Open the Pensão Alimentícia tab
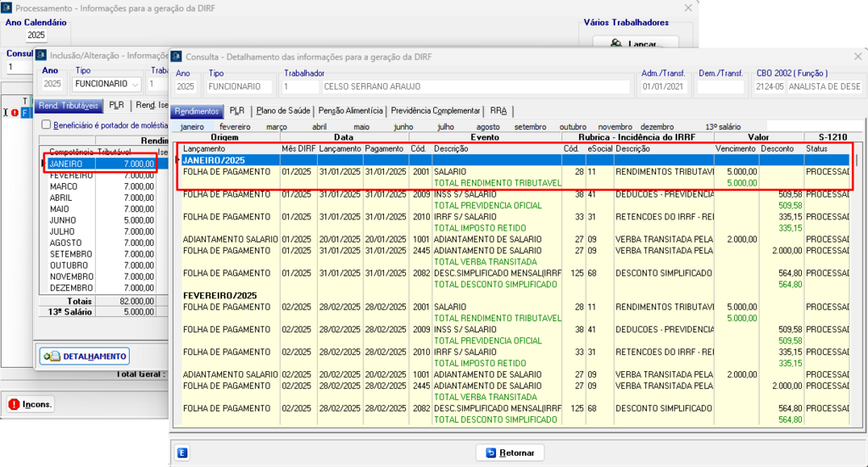The height and width of the screenshot is (467, 868). pyautogui.click(x=350, y=110)
